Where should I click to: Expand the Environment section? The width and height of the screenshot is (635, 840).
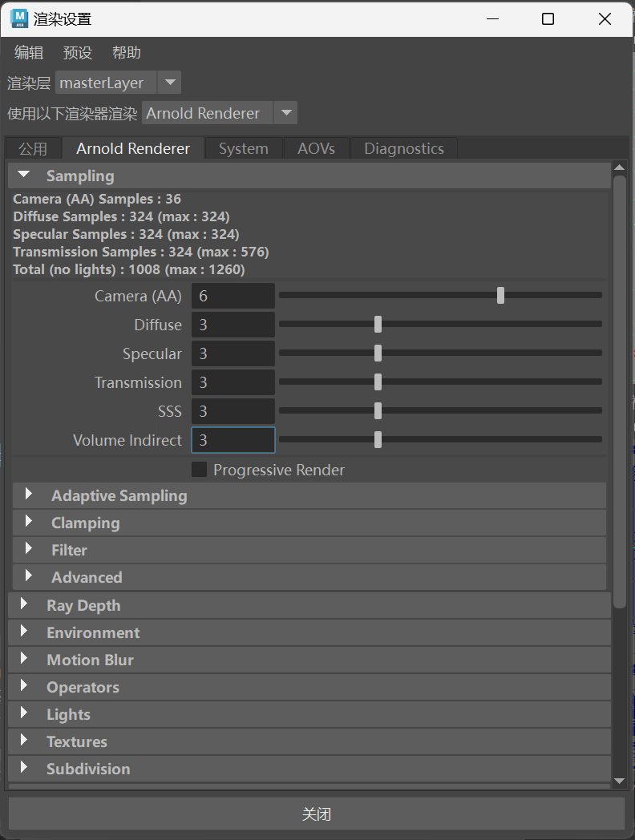tap(309, 632)
